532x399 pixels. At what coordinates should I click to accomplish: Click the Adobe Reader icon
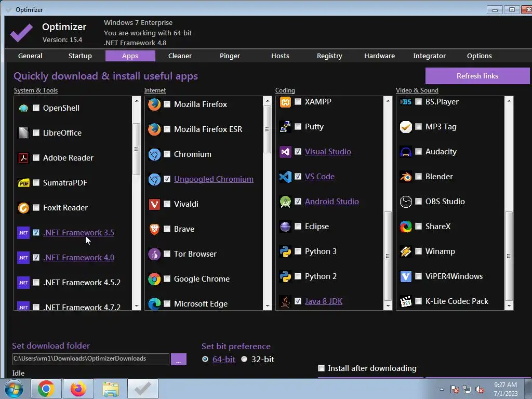tap(23, 158)
